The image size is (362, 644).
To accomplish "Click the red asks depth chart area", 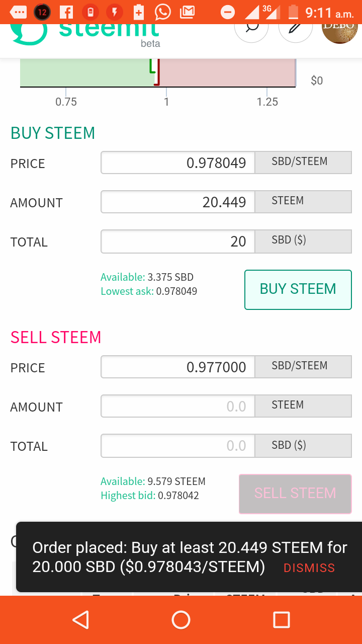I will (227, 72).
